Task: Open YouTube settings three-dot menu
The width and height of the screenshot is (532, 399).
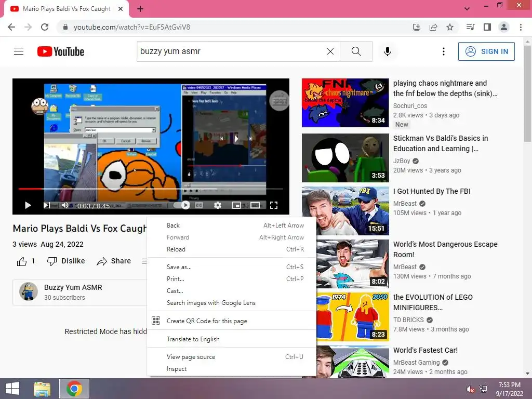Action: [x=444, y=51]
